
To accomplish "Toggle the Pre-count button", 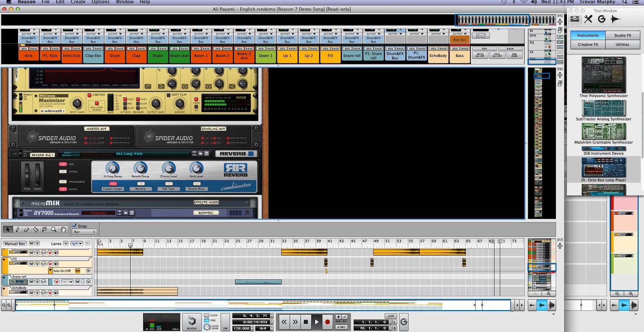I will click(x=206, y=320).
